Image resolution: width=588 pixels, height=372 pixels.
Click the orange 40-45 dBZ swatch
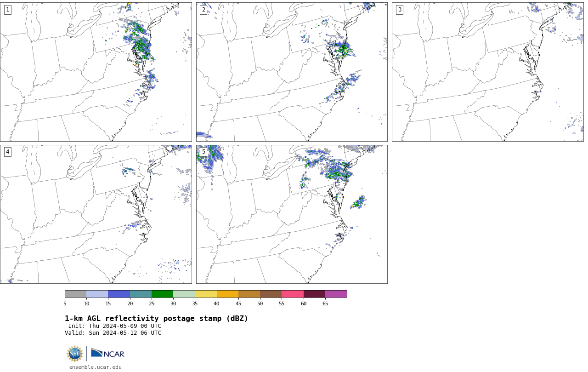pos(227,294)
